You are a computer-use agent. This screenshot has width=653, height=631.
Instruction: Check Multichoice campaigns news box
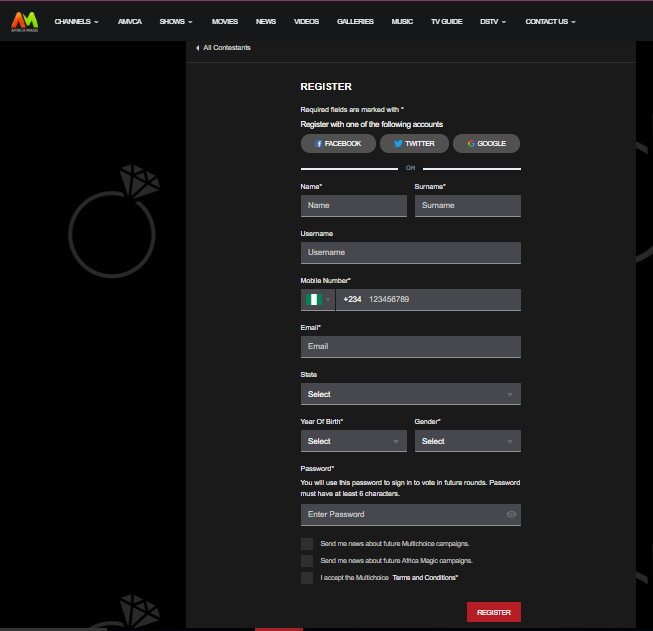pyautogui.click(x=307, y=544)
